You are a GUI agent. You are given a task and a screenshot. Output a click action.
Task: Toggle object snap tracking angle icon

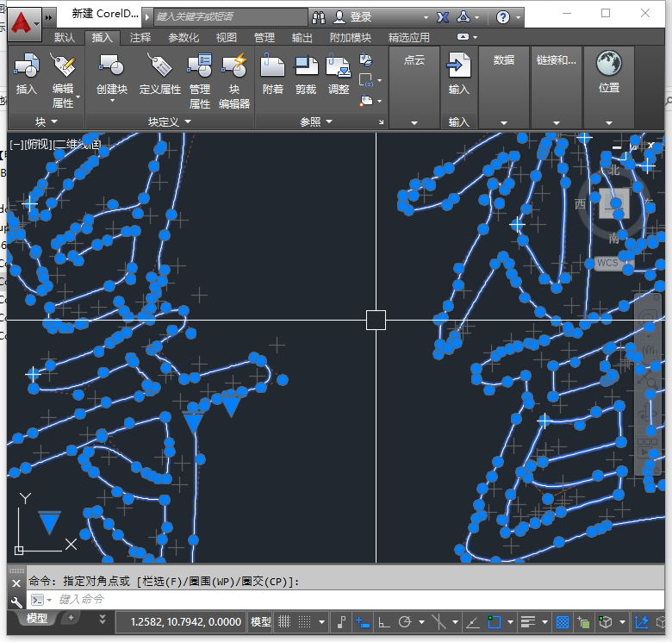click(x=472, y=622)
